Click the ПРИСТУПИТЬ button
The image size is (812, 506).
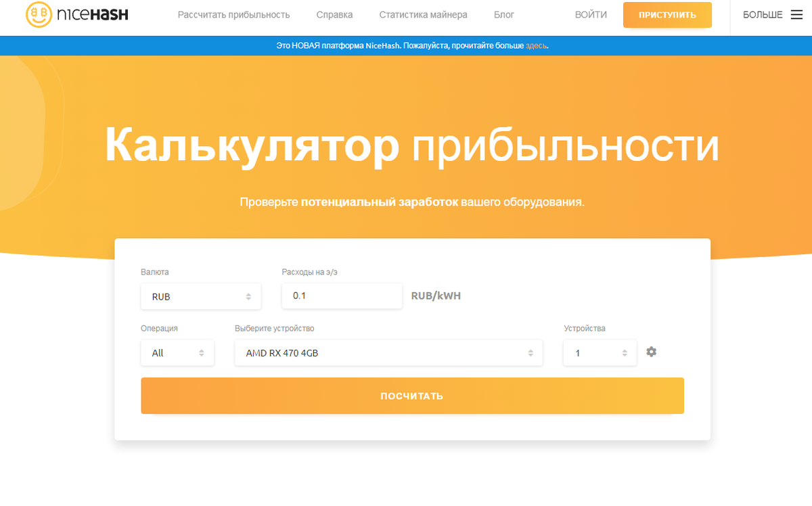coord(667,15)
